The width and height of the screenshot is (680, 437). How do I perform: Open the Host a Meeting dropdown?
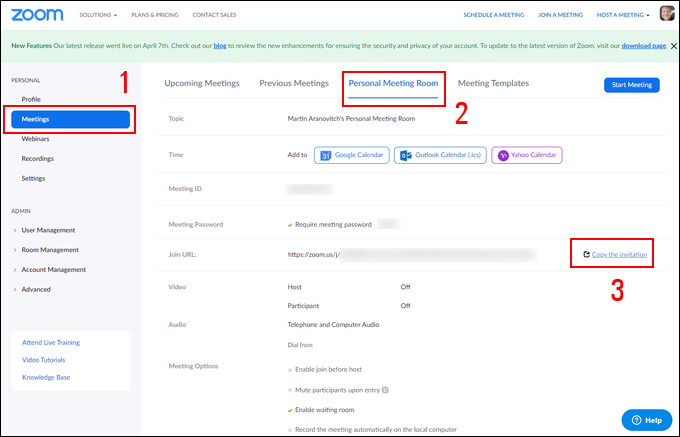623,15
